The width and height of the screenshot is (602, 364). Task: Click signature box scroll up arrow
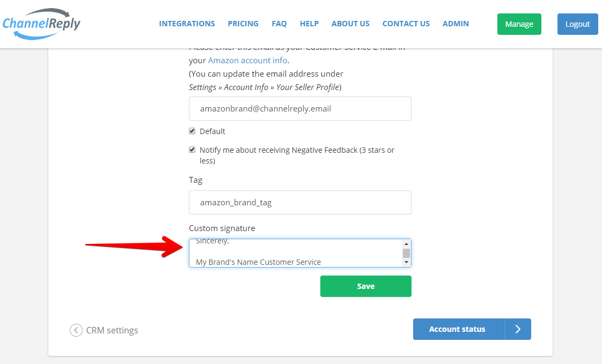(x=406, y=244)
